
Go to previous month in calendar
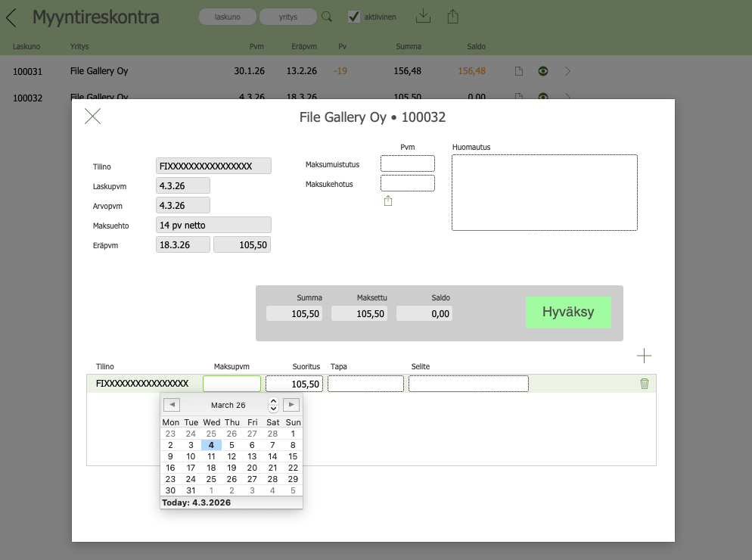point(171,405)
